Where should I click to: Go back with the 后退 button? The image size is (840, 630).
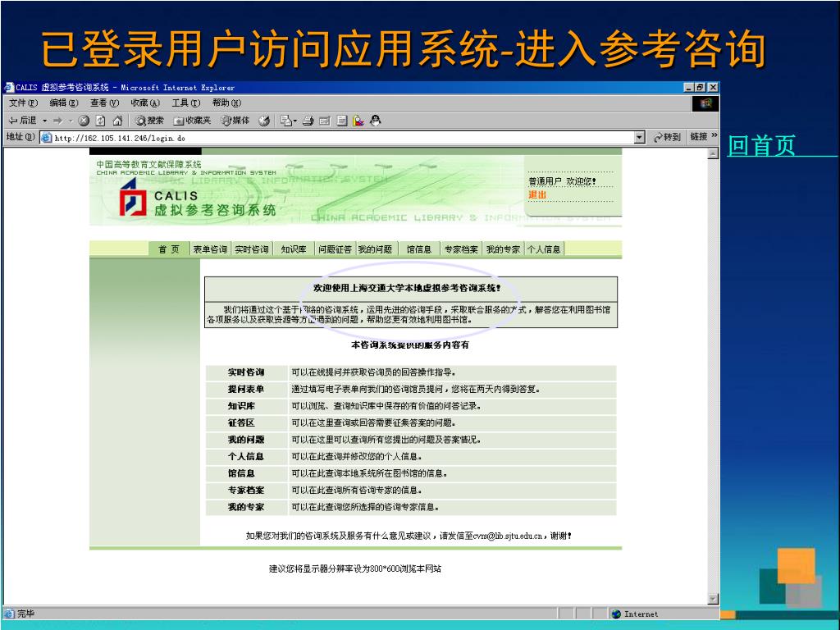pos(22,121)
